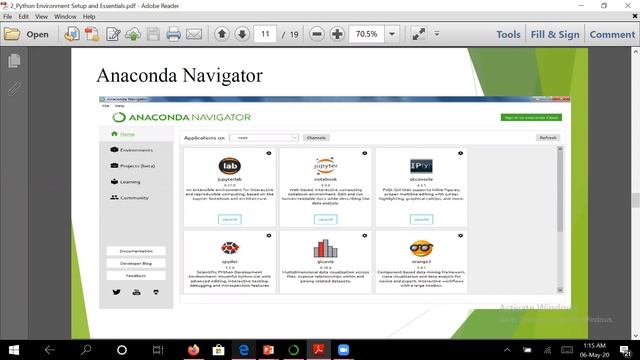The image size is (640, 360).
Task: Click the page number input field
Action: coord(265,34)
